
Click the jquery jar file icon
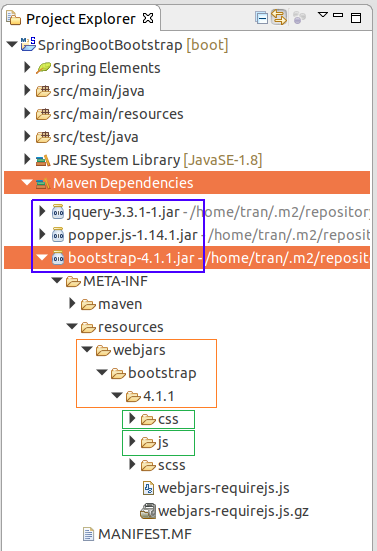point(58,212)
